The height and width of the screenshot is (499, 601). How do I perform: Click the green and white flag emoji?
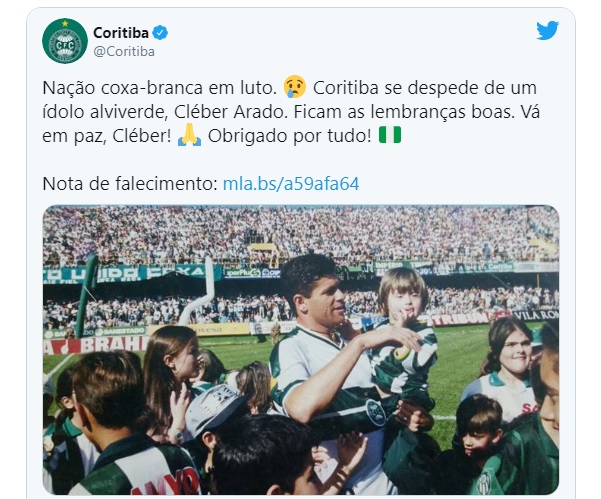coord(390,135)
